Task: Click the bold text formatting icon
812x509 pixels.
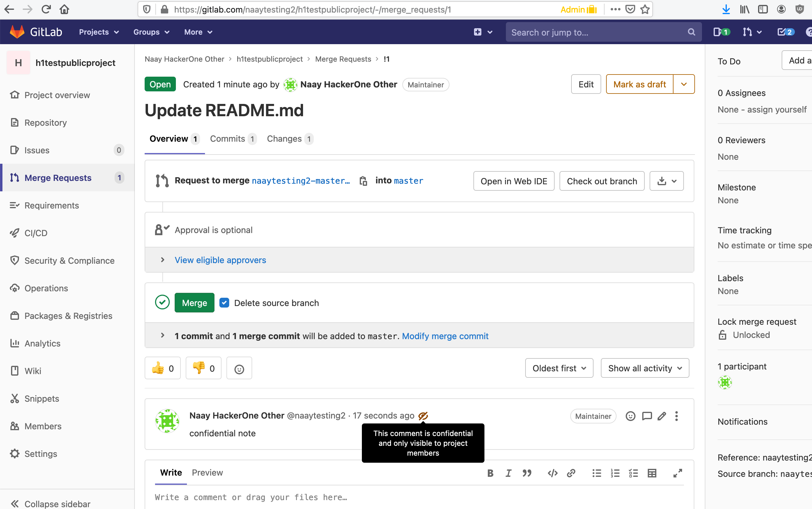Action: click(491, 473)
